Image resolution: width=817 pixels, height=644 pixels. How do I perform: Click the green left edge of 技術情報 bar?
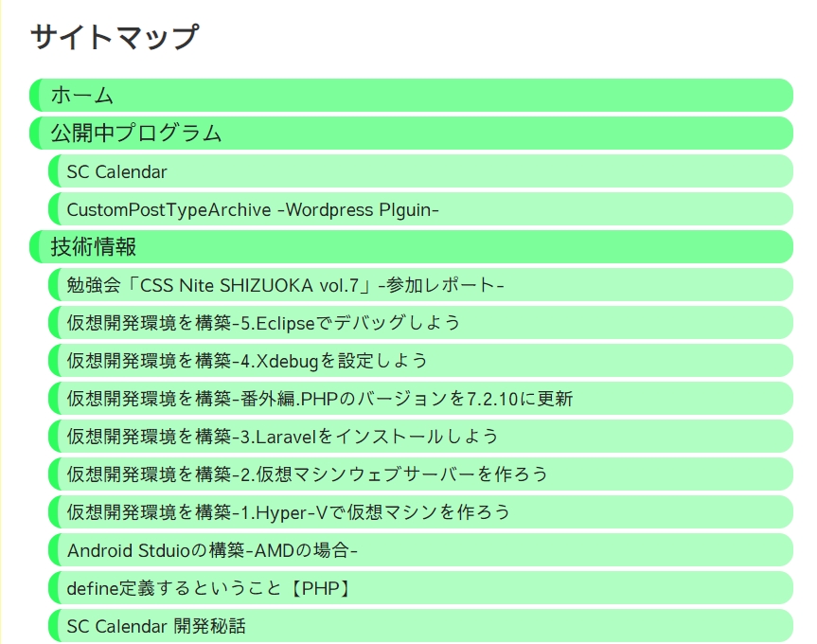(x=34, y=246)
